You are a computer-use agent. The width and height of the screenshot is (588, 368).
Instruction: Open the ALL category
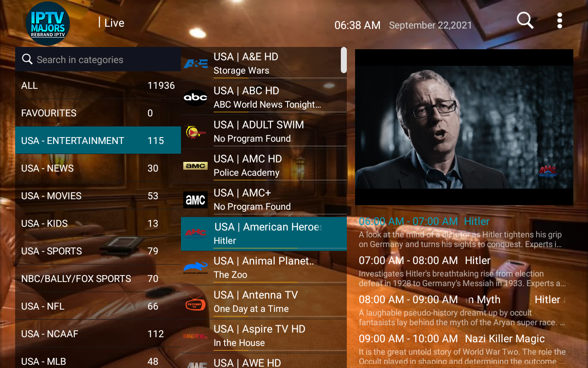point(98,85)
